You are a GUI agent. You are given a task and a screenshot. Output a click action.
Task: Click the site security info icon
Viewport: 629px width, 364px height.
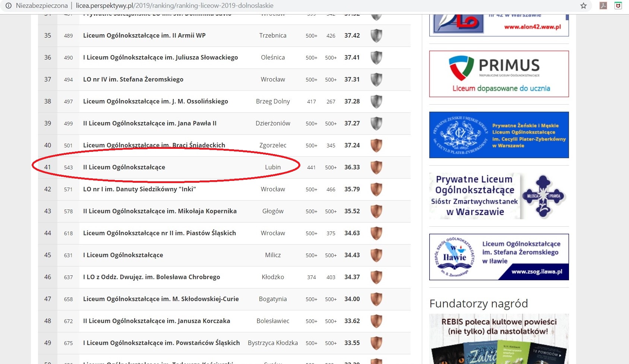(x=8, y=6)
